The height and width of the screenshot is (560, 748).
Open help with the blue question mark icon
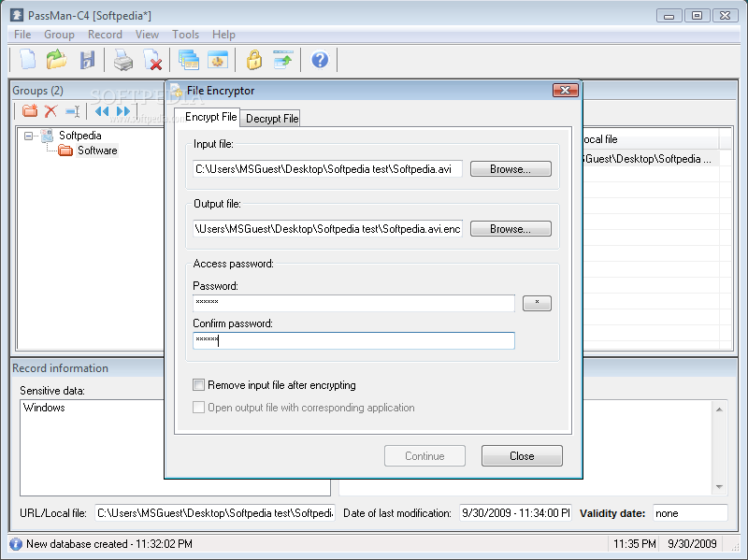point(320,60)
